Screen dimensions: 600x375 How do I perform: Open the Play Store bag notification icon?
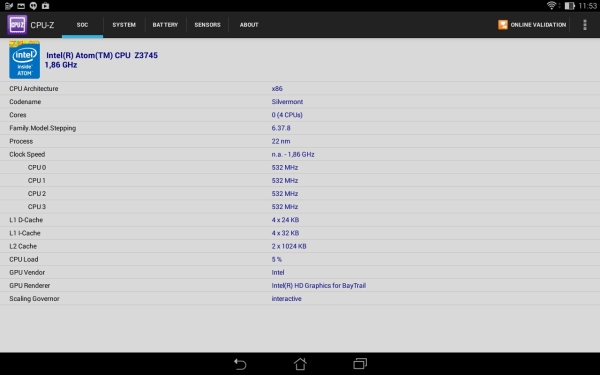(46, 6)
